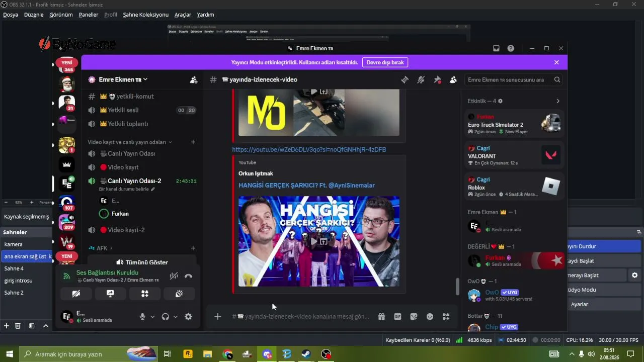Open Chrome from the Windows taskbar

228,354
